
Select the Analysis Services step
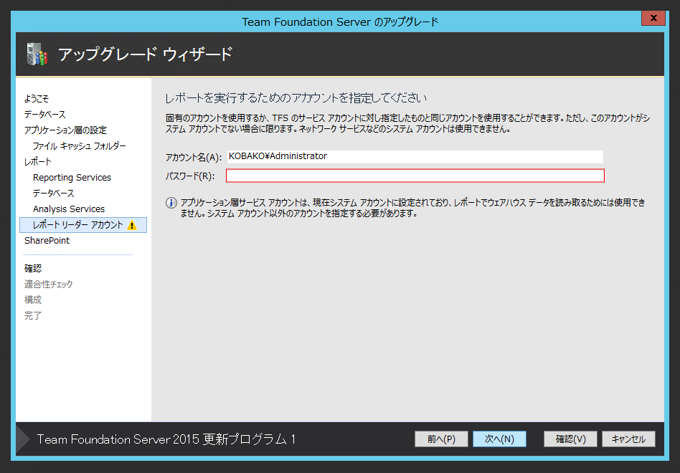(69, 209)
